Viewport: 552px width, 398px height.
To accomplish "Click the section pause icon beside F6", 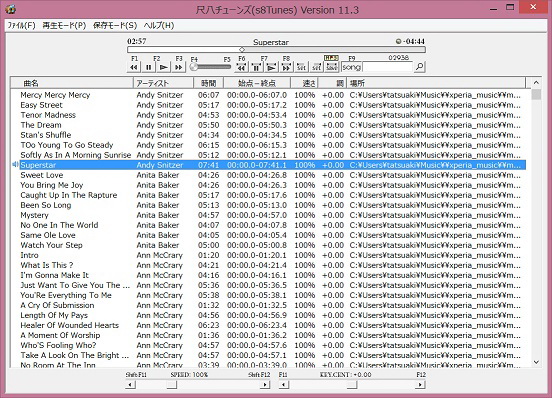I will coord(256,67).
